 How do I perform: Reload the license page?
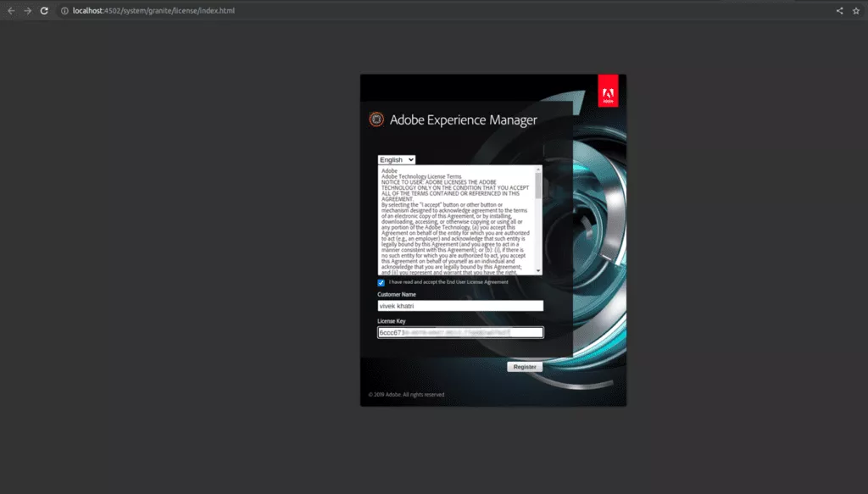(x=44, y=11)
